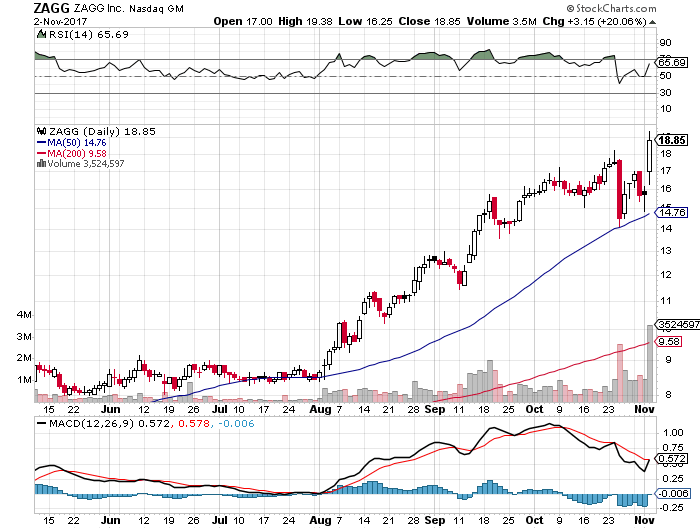Image resolution: width=700 pixels, height=528 pixels.
Task: Click the RSI(14) area indicator icon
Action: point(41,34)
